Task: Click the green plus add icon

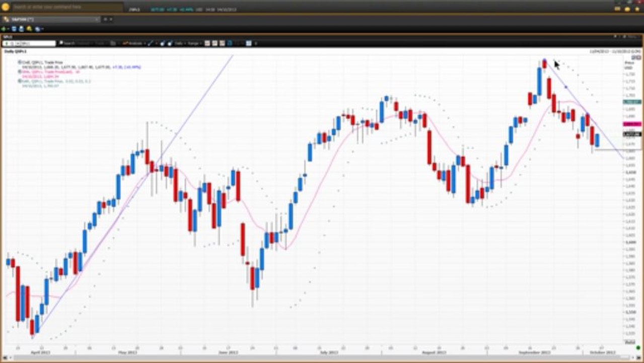Action: pyautogui.click(x=4, y=29)
